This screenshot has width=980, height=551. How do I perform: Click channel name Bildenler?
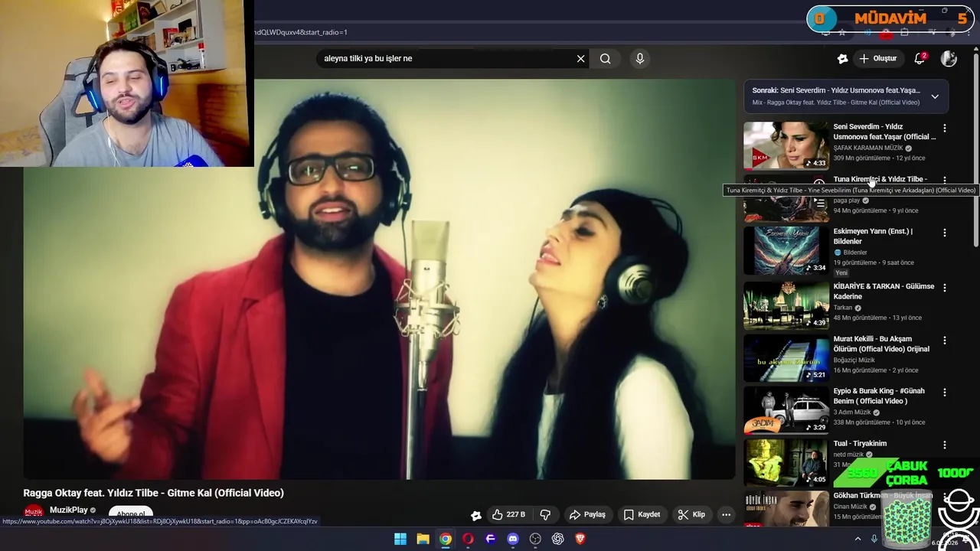coord(854,253)
